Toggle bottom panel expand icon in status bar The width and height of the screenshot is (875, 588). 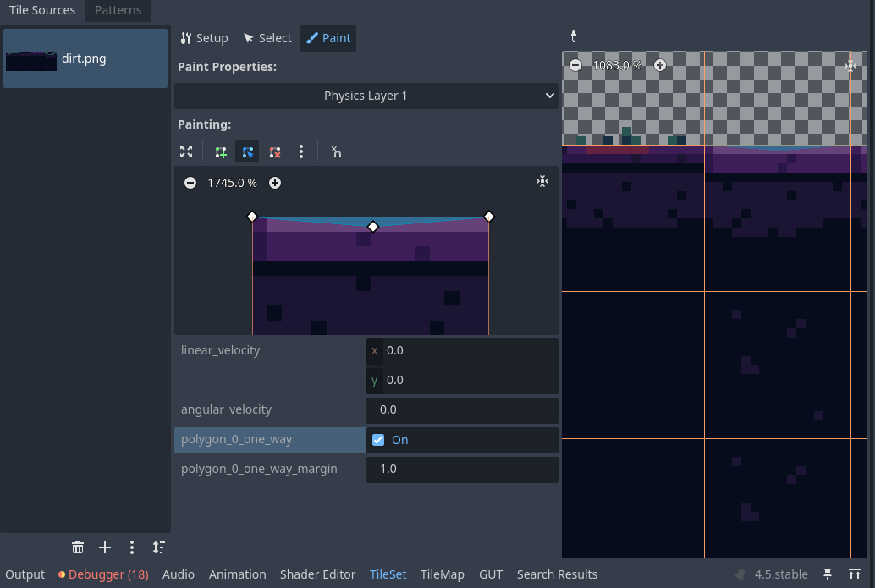pos(856,574)
